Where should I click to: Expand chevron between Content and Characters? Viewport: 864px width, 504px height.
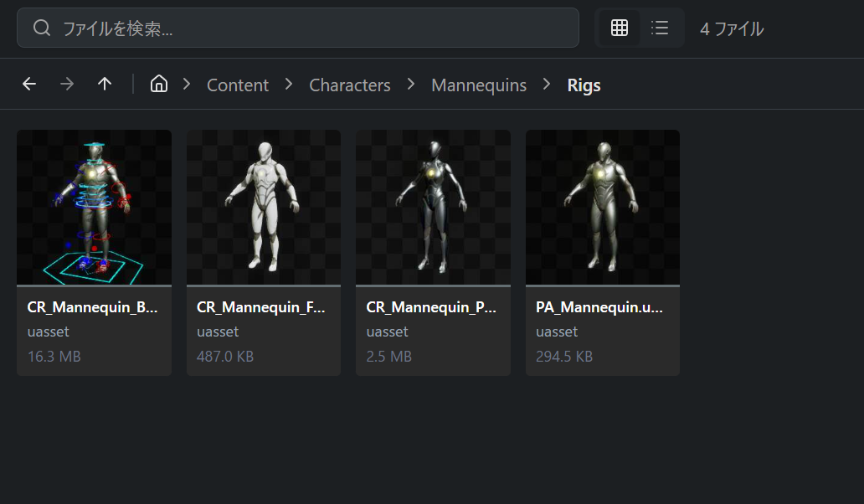pyautogui.click(x=289, y=85)
